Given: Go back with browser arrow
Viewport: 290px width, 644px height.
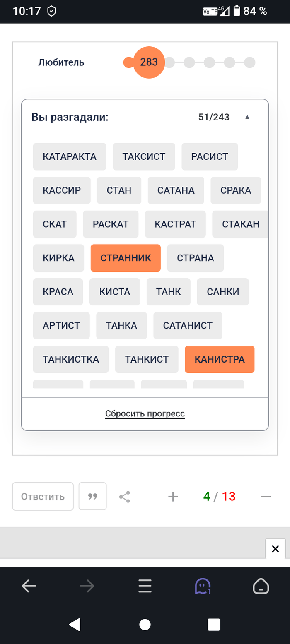Looking at the screenshot, I should [29, 586].
